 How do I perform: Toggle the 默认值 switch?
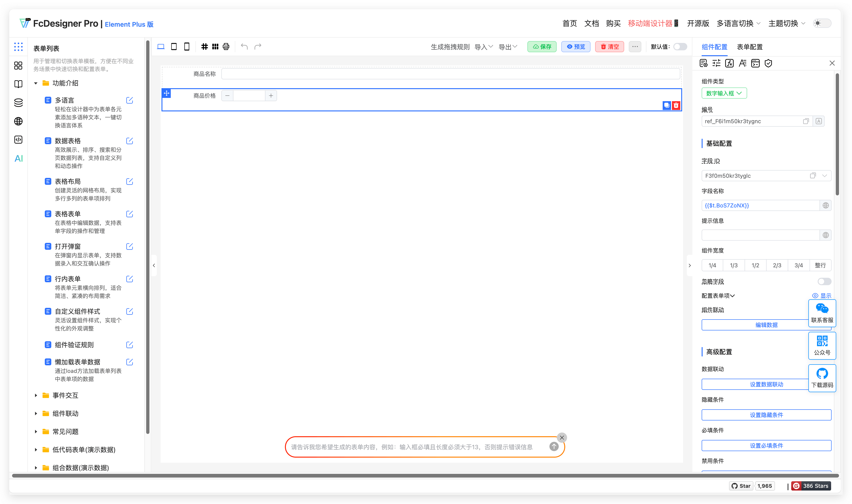(x=680, y=47)
